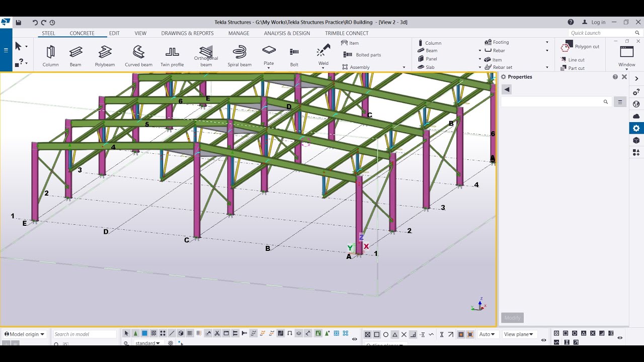Redo the last undone action
644x362 pixels.
[43, 22]
